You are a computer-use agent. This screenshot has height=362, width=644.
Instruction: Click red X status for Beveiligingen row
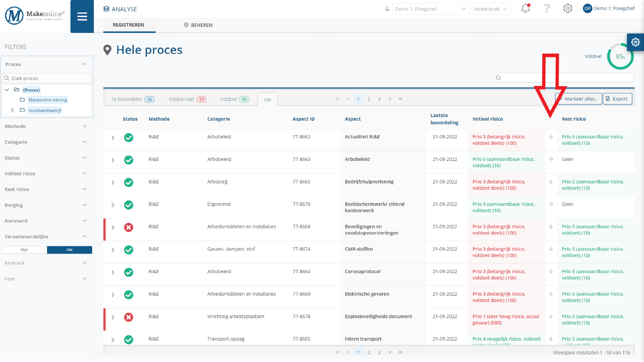[x=128, y=228]
